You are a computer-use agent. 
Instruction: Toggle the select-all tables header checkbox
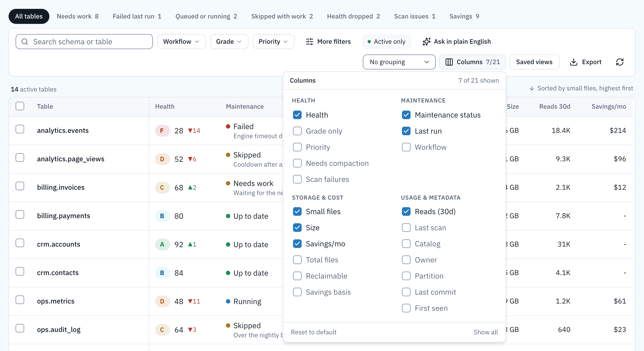(x=20, y=106)
